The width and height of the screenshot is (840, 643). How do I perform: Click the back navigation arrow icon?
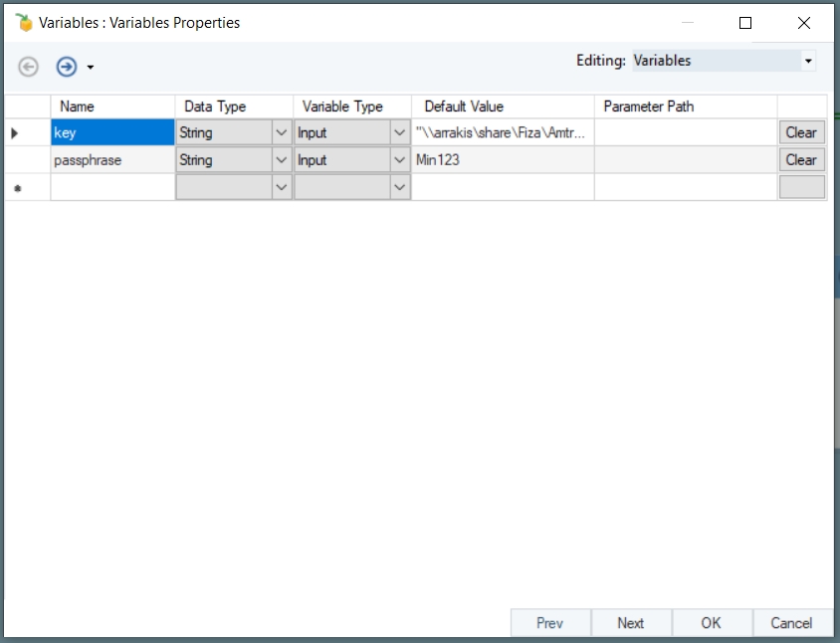point(29,67)
